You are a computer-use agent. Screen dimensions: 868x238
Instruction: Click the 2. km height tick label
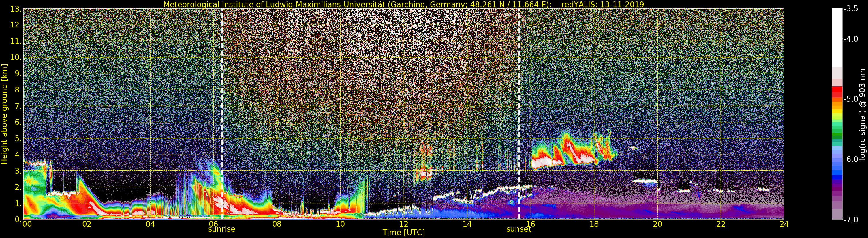[18, 187]
